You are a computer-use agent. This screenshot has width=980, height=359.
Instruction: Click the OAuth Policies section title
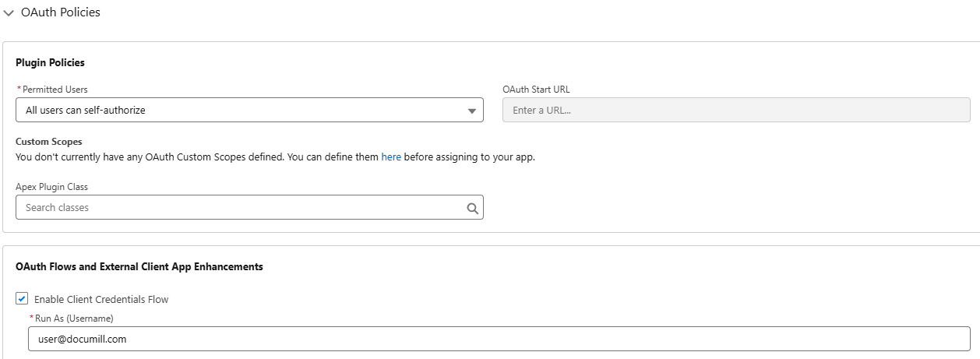(x=61, y=12)
